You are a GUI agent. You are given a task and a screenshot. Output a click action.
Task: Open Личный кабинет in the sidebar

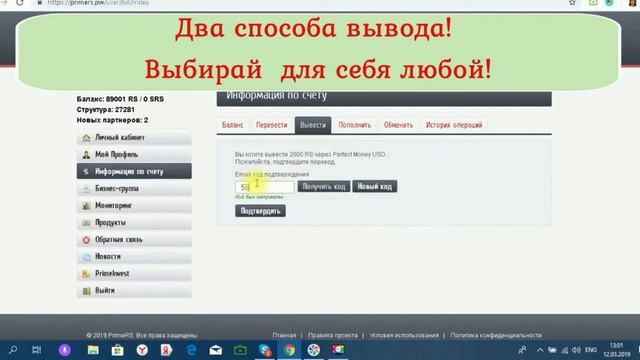pos(134,138)
